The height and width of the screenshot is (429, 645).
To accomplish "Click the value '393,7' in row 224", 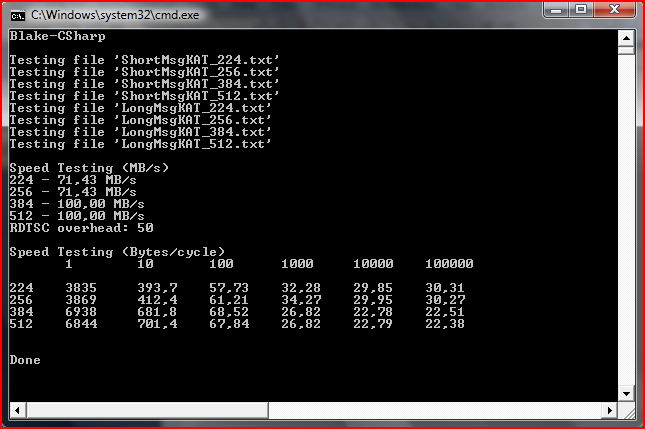I will (157, 288).
